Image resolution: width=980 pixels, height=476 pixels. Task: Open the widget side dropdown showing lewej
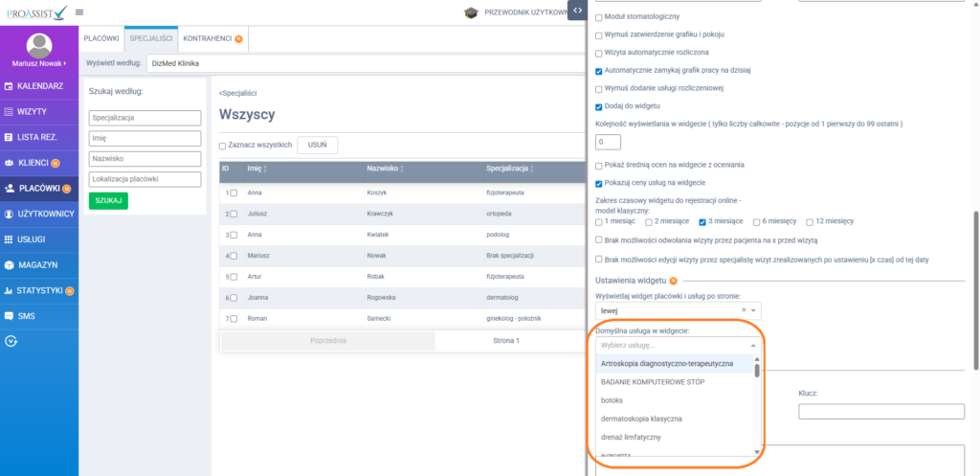point(677,311)
